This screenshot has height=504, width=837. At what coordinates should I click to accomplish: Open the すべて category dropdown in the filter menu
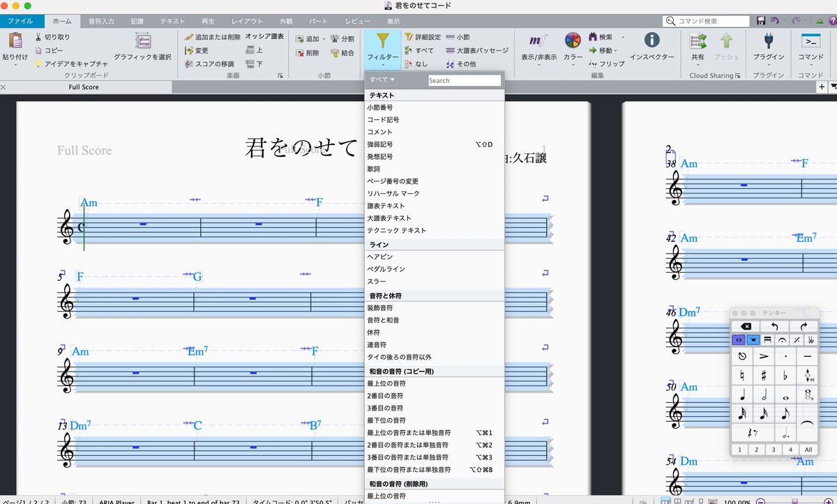[x=382, y=80]
